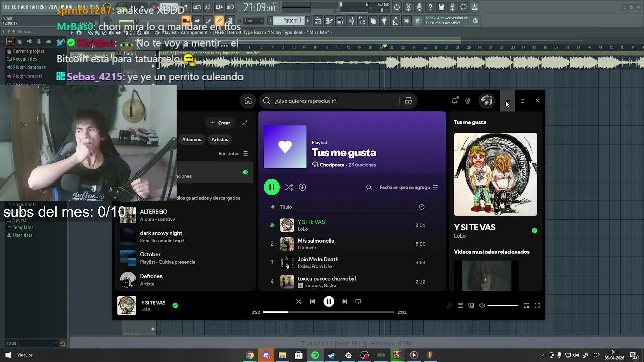Open FL Studio plugin picker plug icon
The height and width of the screenshot is (362, 644).
[384, 21]
